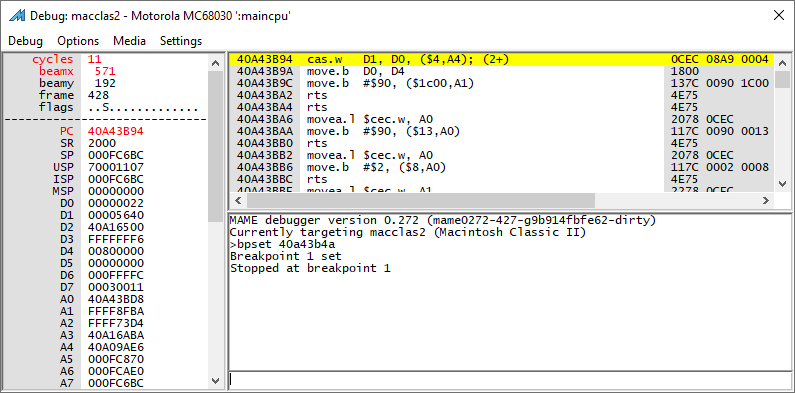
Task: Click the disassembly view scroll down arrow
Action: [782, 184]
